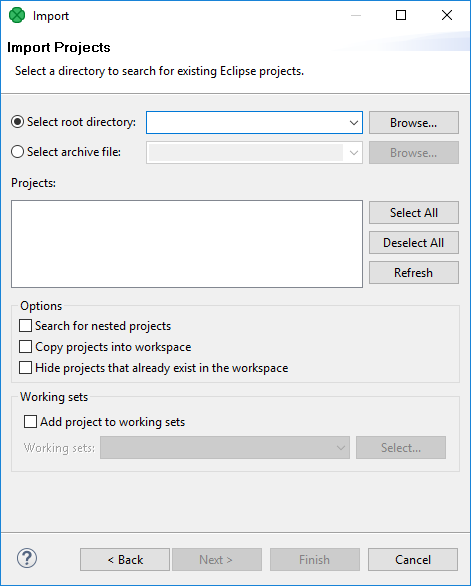The width and height of the screenshot is (471, 586).
Task: Check Copy projects into workspace
Action: [25, 346]
